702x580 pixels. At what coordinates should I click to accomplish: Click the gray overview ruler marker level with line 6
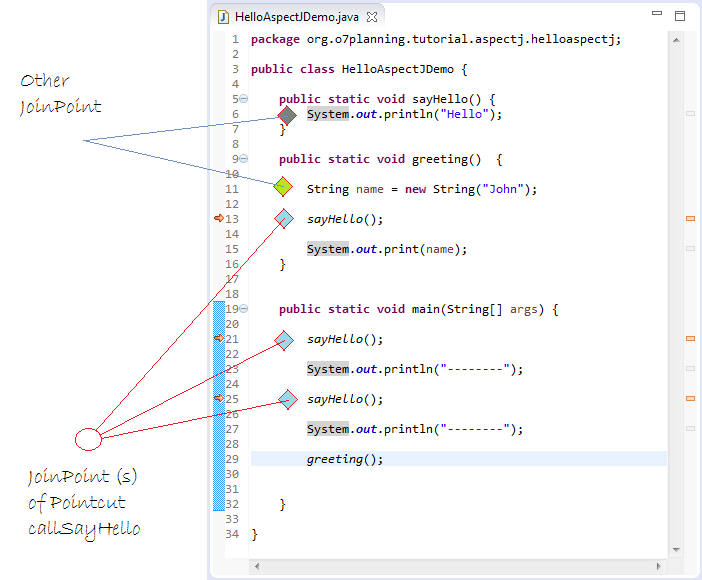690,114
